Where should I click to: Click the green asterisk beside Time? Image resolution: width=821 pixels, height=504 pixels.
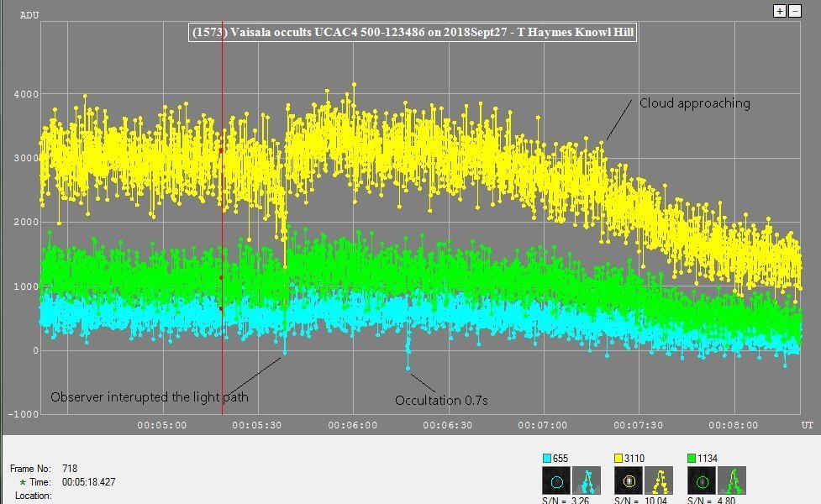[x=22, y=483]
